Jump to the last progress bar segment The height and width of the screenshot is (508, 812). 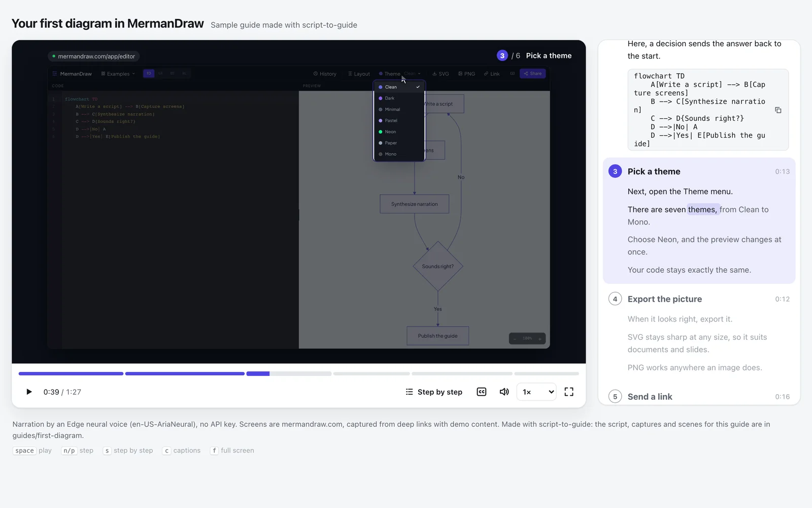[547, 374]
